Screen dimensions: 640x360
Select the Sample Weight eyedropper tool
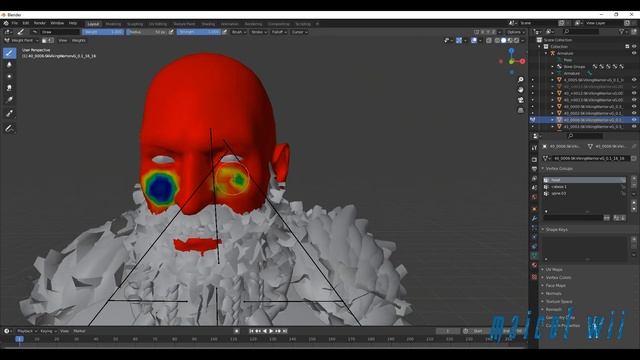[9, 113]
